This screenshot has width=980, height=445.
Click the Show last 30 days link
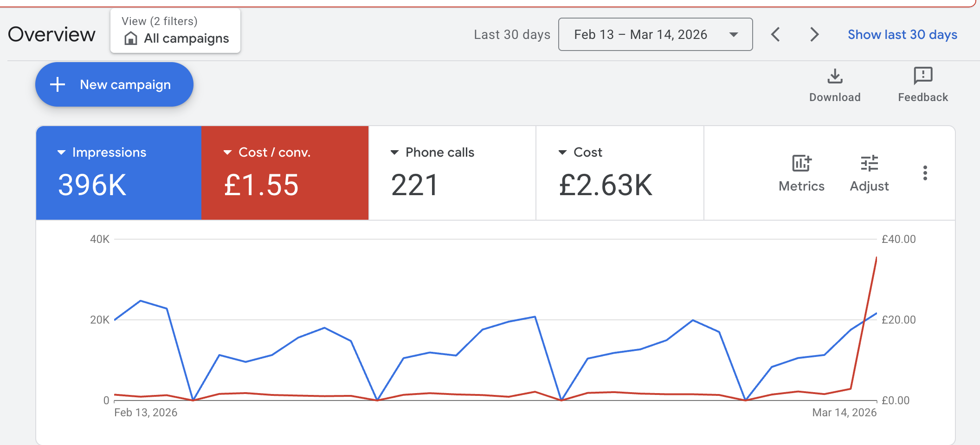pyautogui.click(x=902, y=34)
